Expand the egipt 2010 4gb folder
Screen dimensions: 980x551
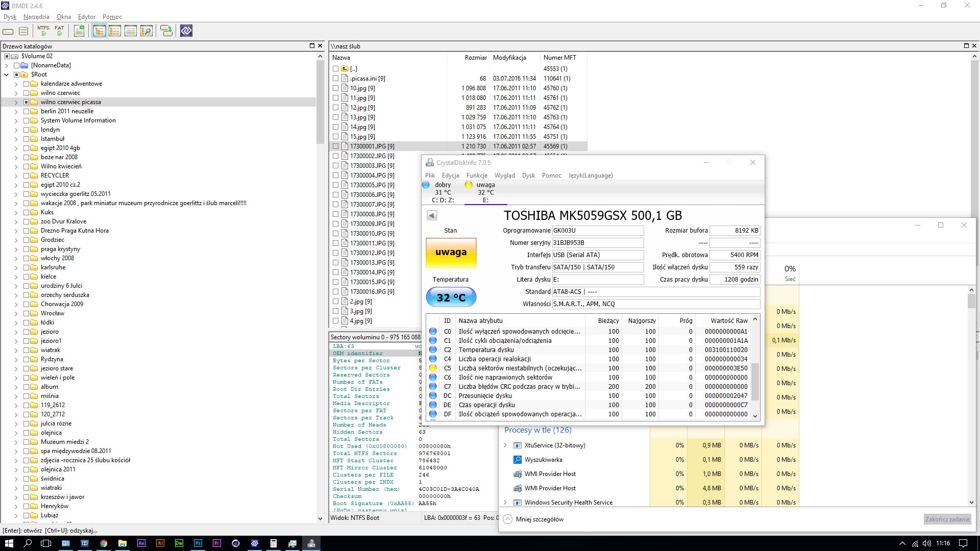click(16, 148)
